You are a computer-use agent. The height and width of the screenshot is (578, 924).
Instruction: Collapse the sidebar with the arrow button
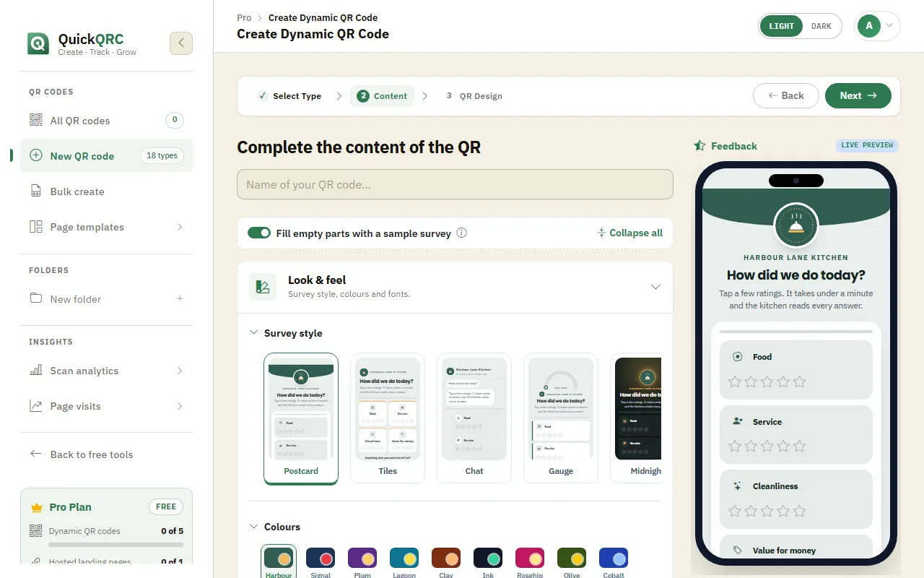tap(181, 43)
